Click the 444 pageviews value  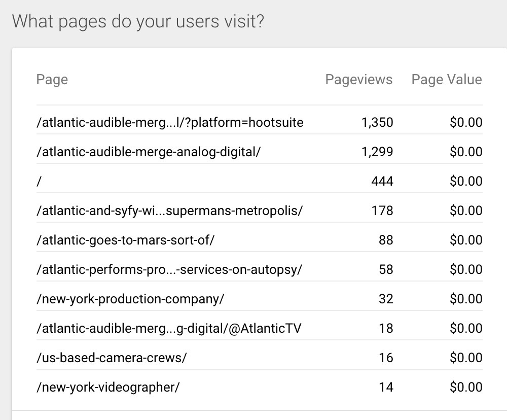pos(382,182)
